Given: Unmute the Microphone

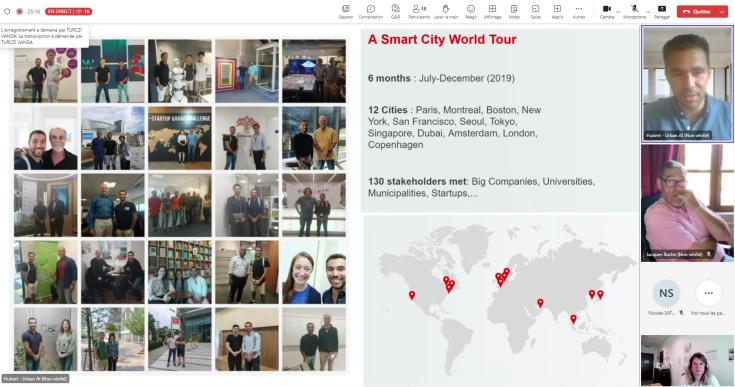Looking at the screenshot, I should (x=634, y=12).
